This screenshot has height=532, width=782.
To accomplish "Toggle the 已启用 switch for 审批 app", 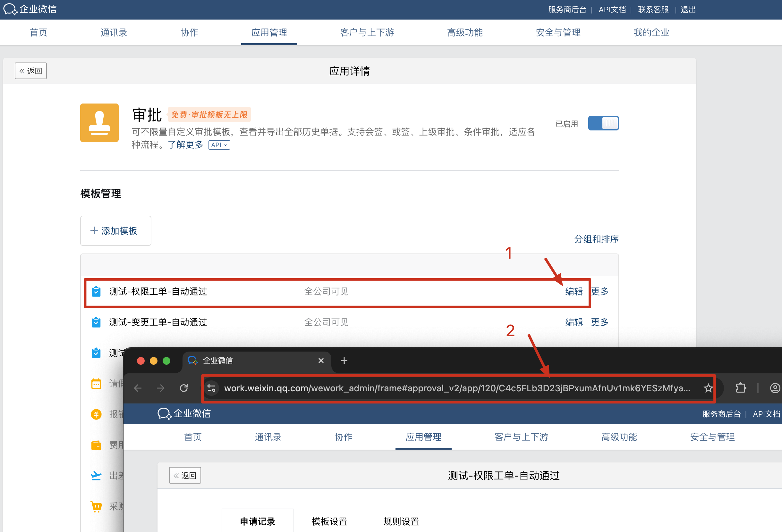I will (603, 123).
